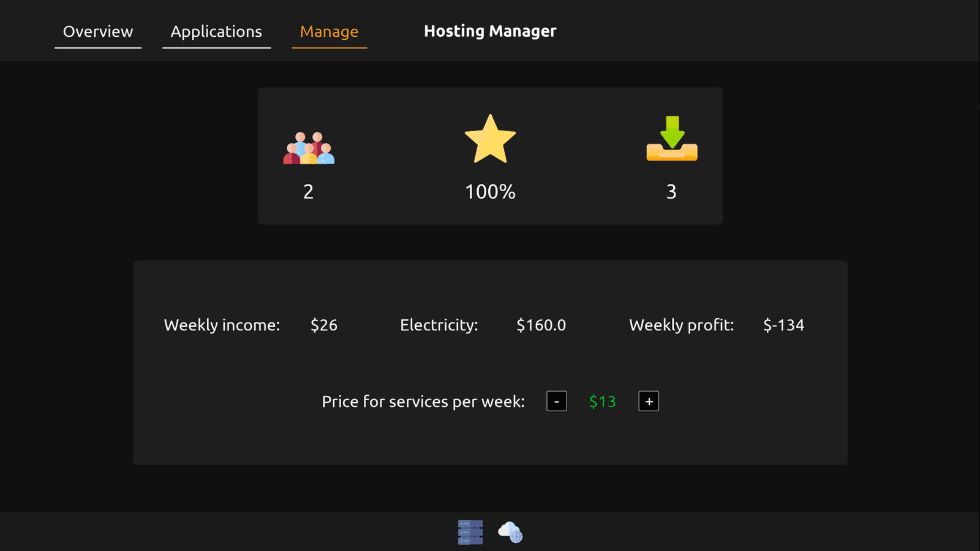Click the customer count number 2

(x=309, y=192)
